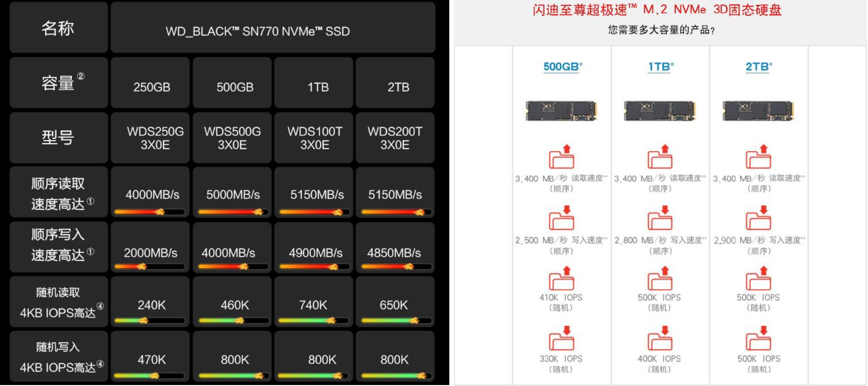This screenshot has width=868, height=386.
Task: Click the write-speed folder icon above 2,900 MB/秒
Action: click(x=759, y=218)
